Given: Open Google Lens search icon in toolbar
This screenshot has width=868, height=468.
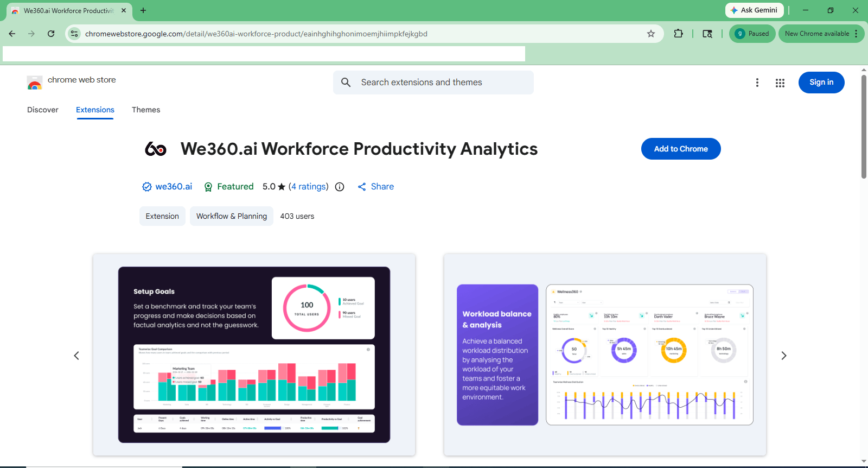Looking at the screenshot, I should [707, 34].
